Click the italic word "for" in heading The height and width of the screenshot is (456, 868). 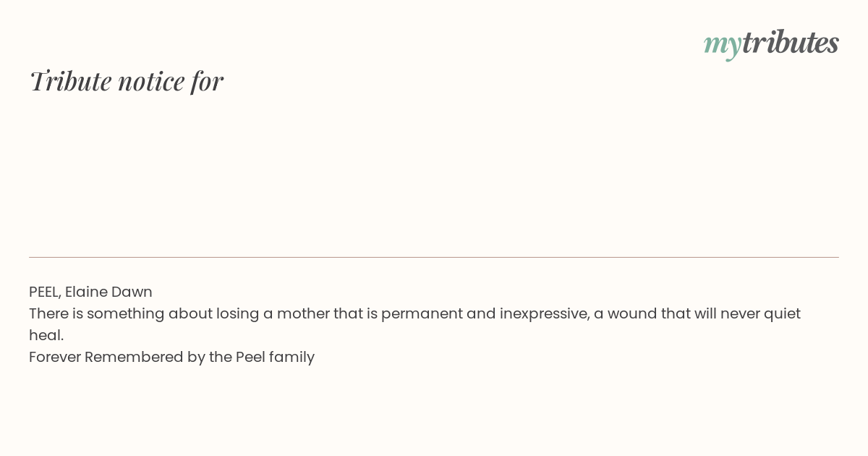click(x=207, y=81)
